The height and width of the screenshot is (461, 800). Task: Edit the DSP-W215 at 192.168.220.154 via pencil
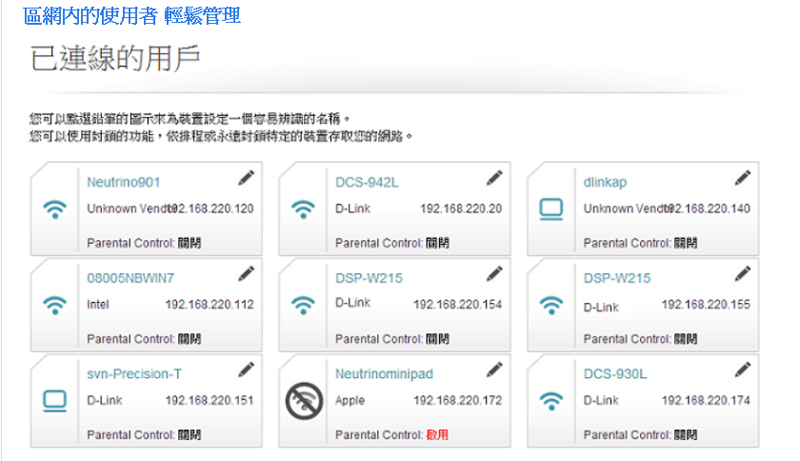[494, 274]
